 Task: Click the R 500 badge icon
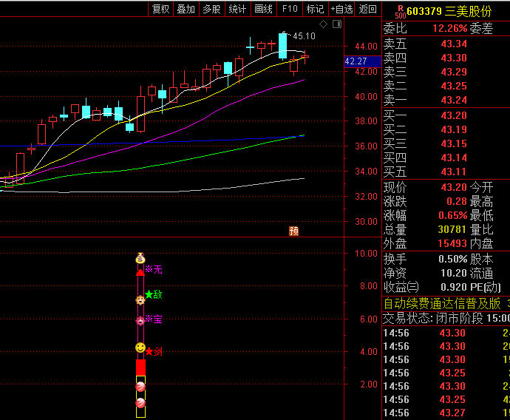401,12
